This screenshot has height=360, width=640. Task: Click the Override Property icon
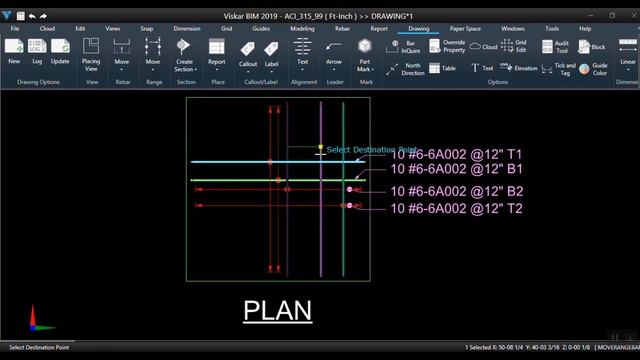click(435, 46)
